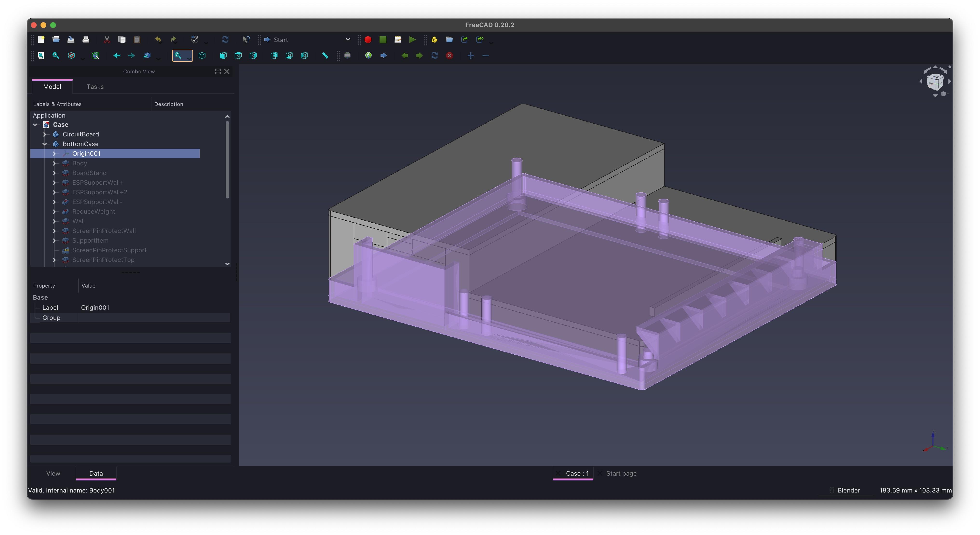Switch to the Tasks tab
The width and height of the screenshot is (980, 535).
[x=95, y=87]
